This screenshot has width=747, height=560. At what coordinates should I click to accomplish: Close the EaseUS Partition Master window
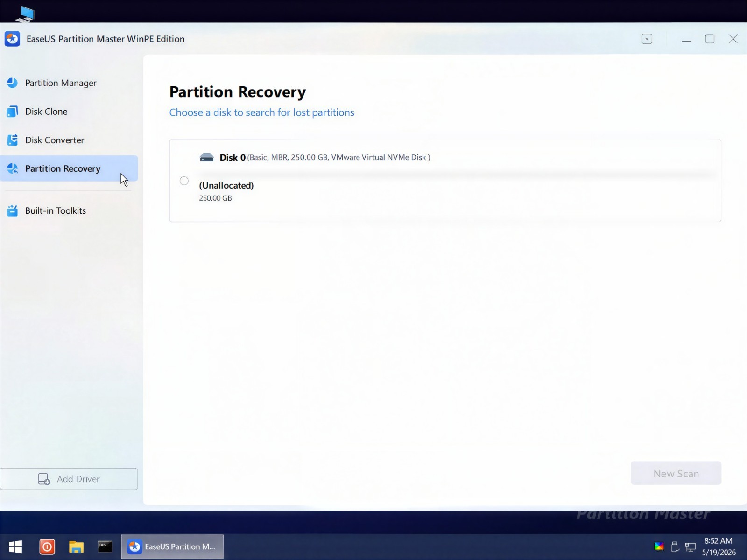click(733, 39)
